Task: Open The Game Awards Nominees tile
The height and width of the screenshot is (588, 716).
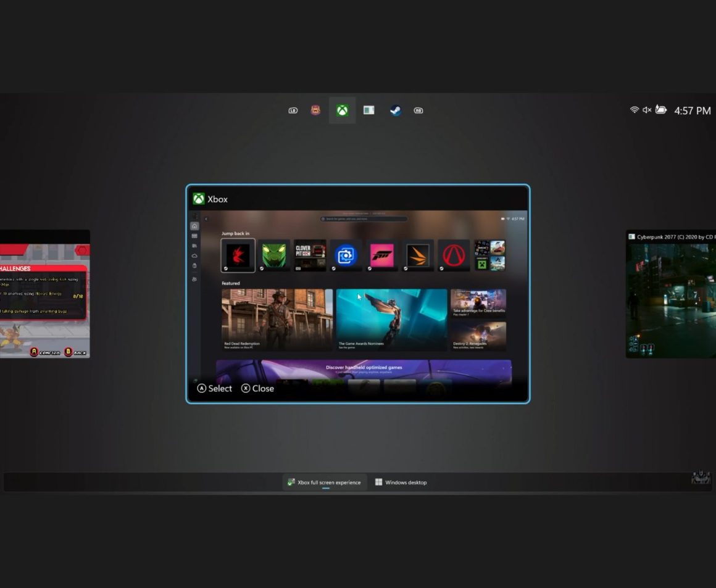Action: (x=391, y=320)
